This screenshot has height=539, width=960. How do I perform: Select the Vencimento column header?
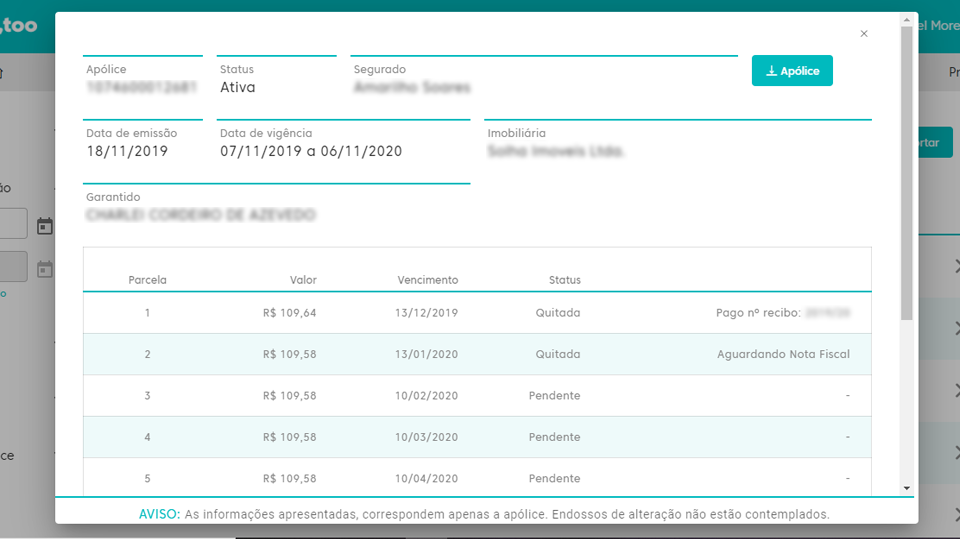(427, 280)
